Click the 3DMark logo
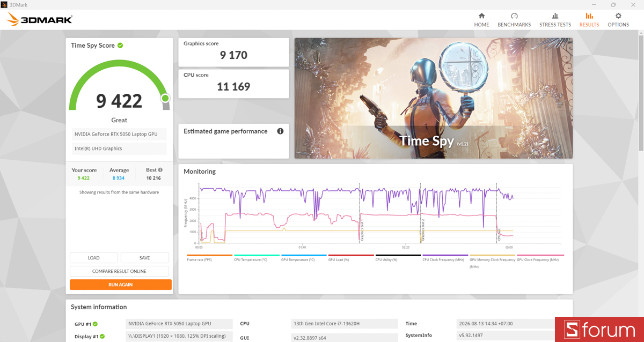Viewport: 644px width, 342px height. [39, 20]
